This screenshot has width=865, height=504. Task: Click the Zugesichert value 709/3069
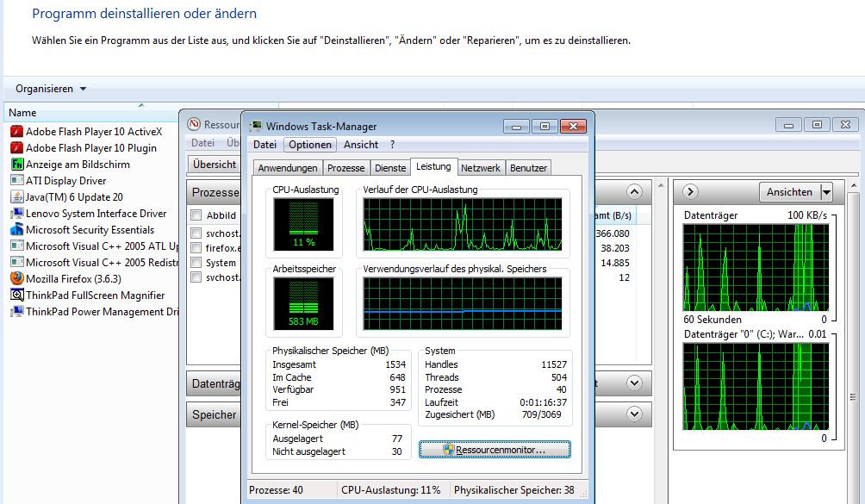(541, 414)
